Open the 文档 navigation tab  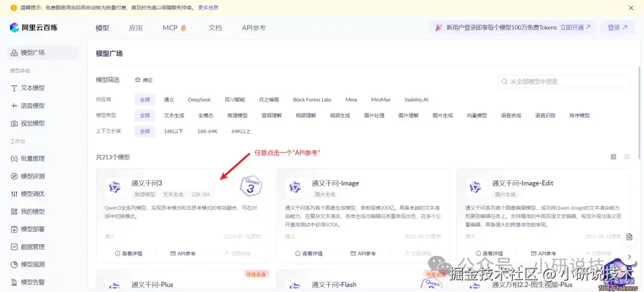[215, 28]
